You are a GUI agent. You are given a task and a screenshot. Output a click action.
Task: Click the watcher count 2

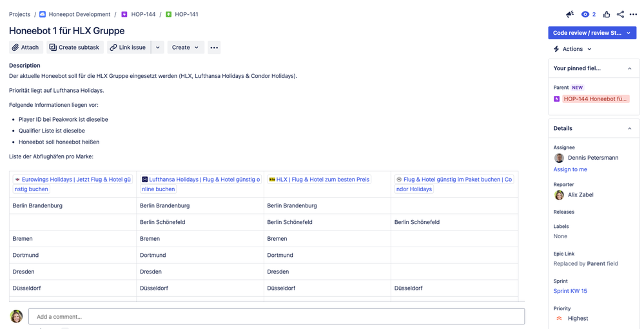pos(594,14)
